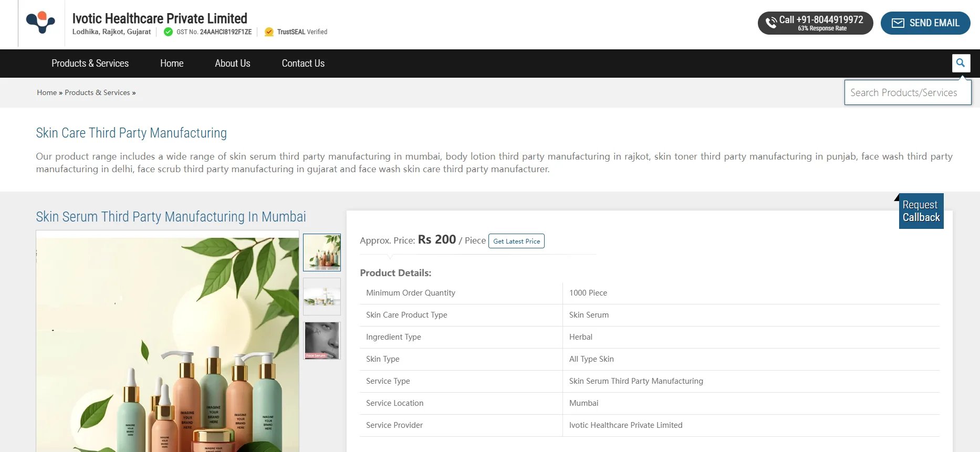The height and width of the screenshot is (452, 980).
Task: Click the Home breadcrumb link
Action: (47, 92)
